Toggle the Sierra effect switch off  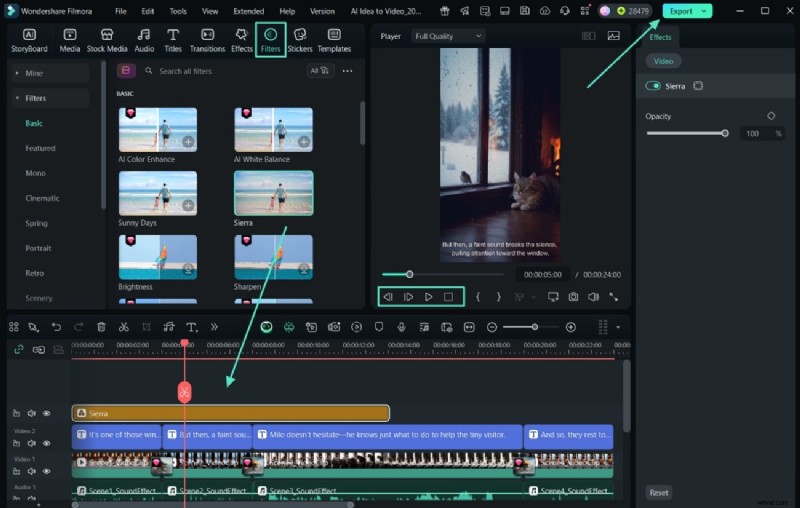pyautogui.click(x=654, y=86)
